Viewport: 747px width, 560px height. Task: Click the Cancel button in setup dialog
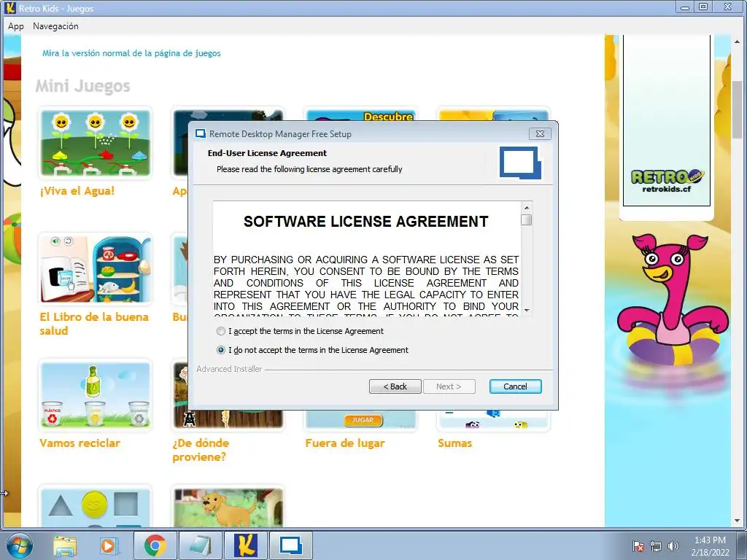point(516,386)
